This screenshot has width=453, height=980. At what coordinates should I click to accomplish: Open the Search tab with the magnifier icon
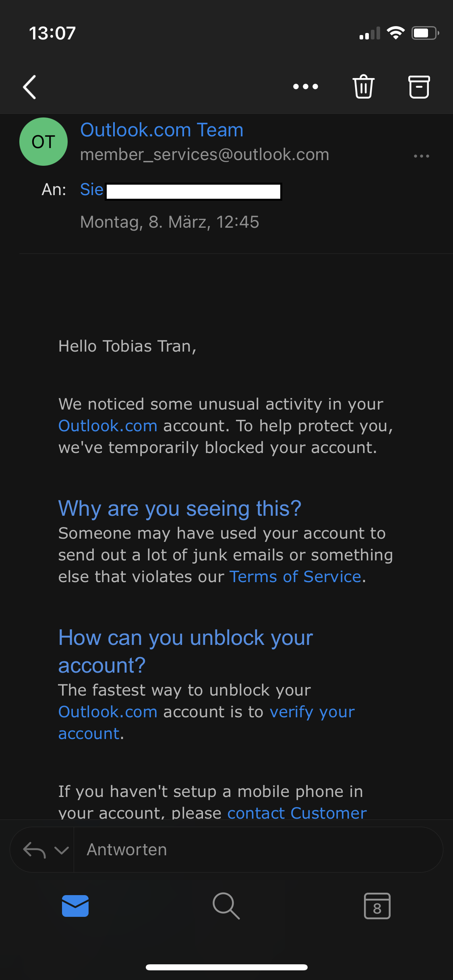[226, 906]
